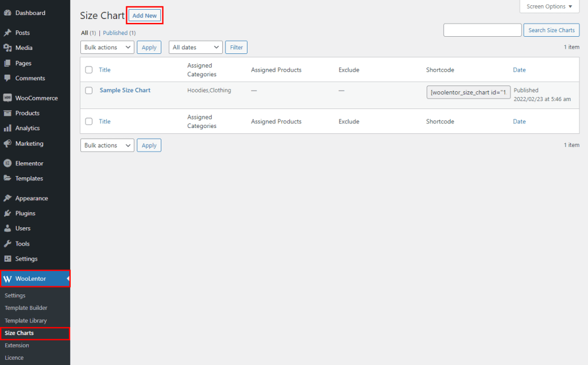The width and height of the screenshot is (588, 365).
Task: Click the Media icon in sidebar
Action: pyautogui.click(x=7, y=48)
